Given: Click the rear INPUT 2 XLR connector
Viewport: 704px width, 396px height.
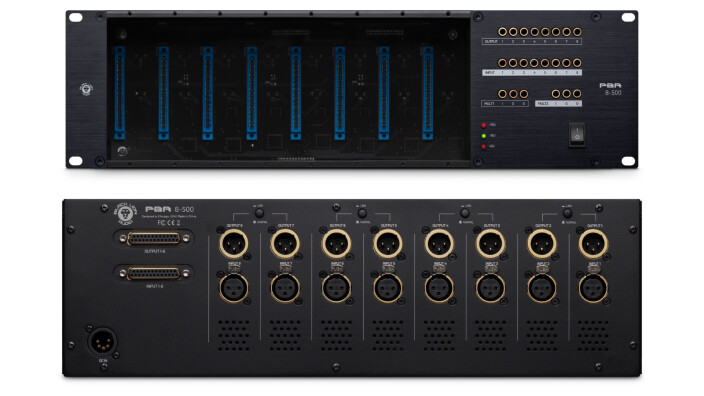Looking at the screenshot, I should [x=542, y=288].
